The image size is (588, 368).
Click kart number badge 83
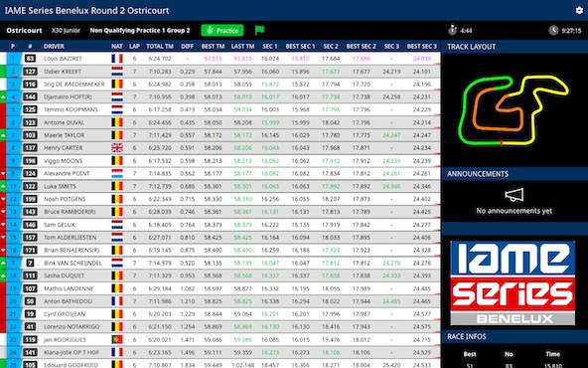click(x=30, y=59)
